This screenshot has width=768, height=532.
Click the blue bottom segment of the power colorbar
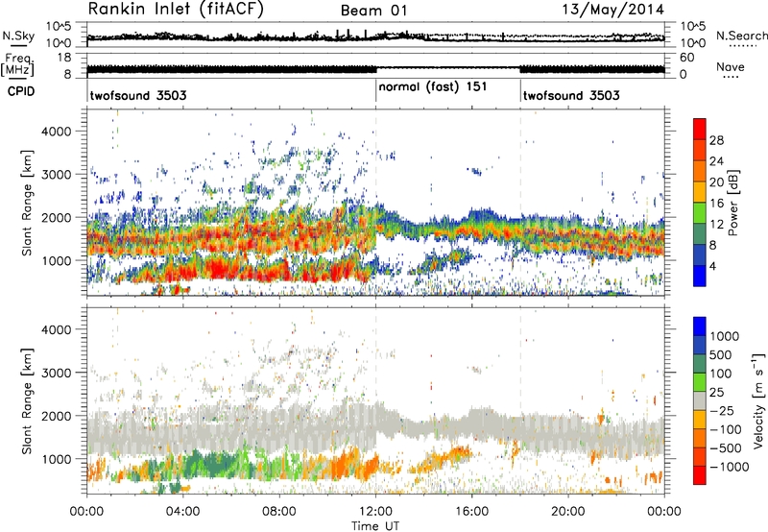click(700, 276)
